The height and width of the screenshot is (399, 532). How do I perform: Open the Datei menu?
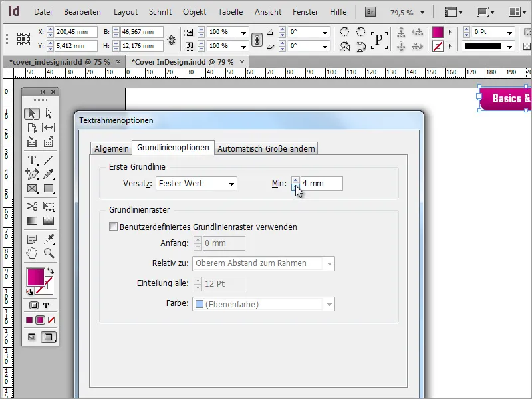pyautogui.click(x=43, y=12)
